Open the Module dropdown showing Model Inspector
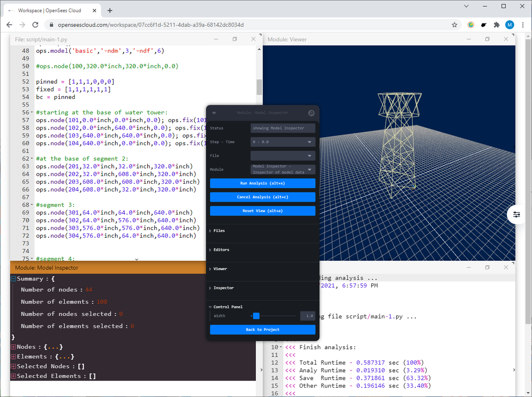The width and height of the screenshot is (532, 397). (283, 169)
